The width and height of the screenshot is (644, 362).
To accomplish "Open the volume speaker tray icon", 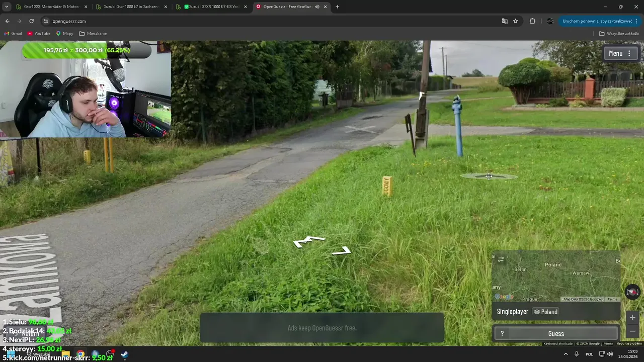I will [x=610, y=354].
